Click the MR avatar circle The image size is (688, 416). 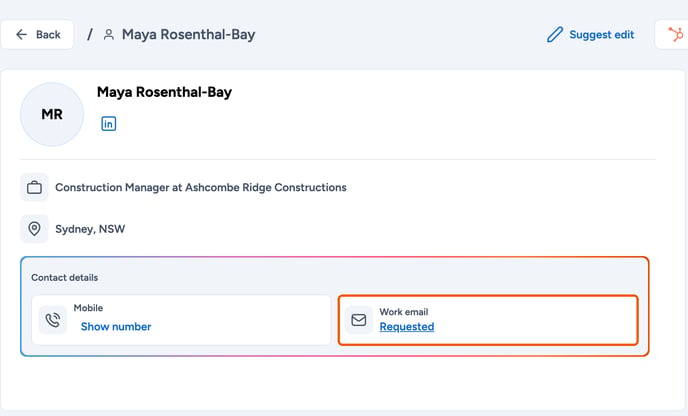(52, 115)
